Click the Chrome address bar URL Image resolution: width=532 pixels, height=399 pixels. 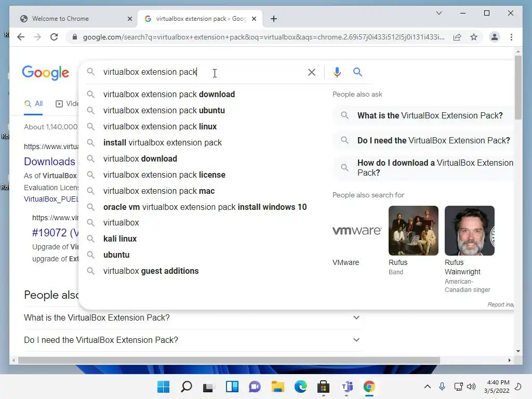coord(263,37)
